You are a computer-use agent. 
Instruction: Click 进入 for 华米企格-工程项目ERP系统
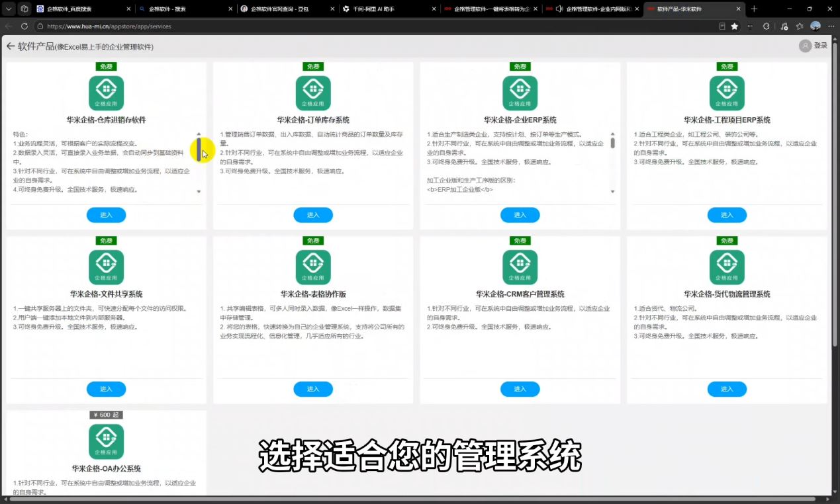(x=727, y=215)
